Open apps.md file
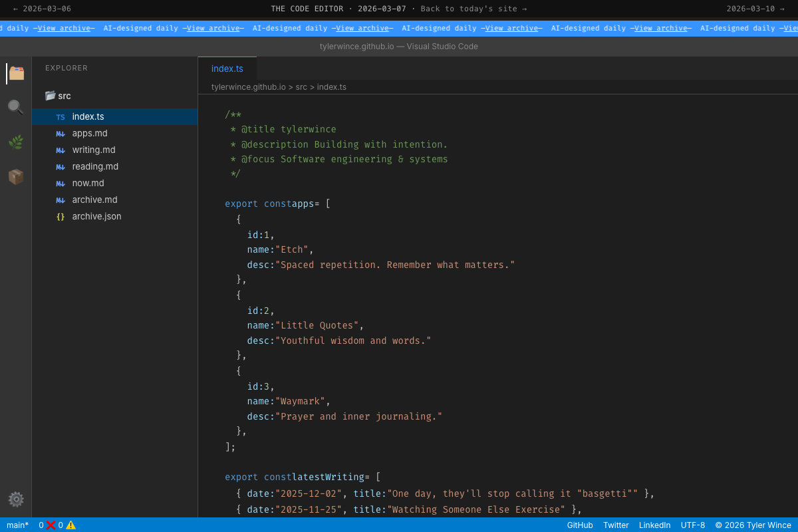 [x=115, y=133]
